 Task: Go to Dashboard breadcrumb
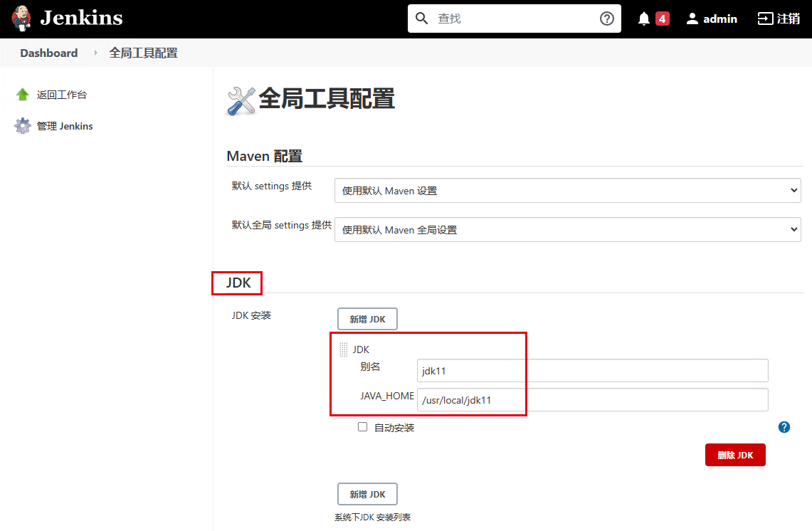point(48,53)
